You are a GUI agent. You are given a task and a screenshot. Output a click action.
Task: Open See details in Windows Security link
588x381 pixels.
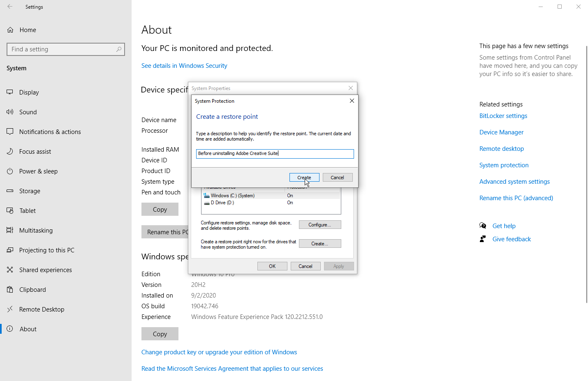(184, 66)
